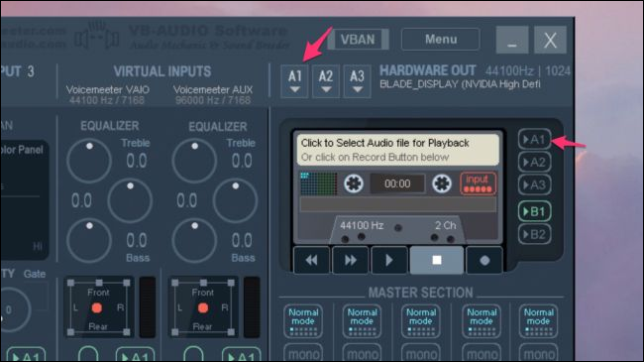Click the rewind button on the recorder
Image resolution: width=644 pixels, height=362 pixels.
coord(311,260)
